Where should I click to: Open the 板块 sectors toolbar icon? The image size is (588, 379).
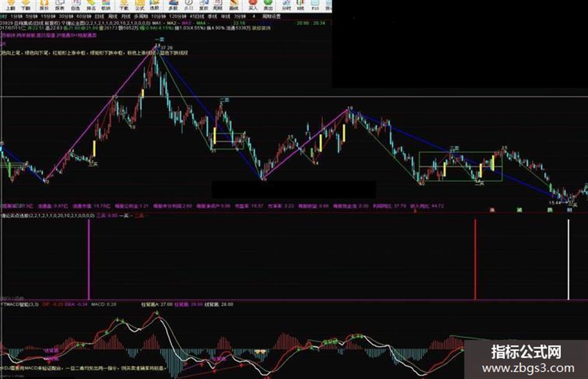106,5
